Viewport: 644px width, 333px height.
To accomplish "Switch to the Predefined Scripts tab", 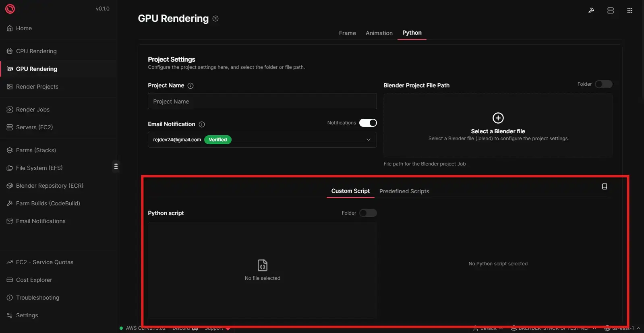I will (404, 191).
